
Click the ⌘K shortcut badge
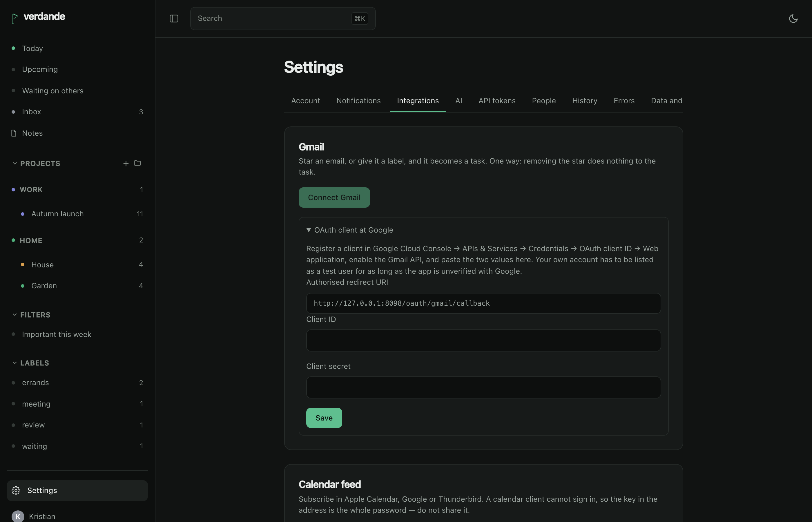coord(360,18)
